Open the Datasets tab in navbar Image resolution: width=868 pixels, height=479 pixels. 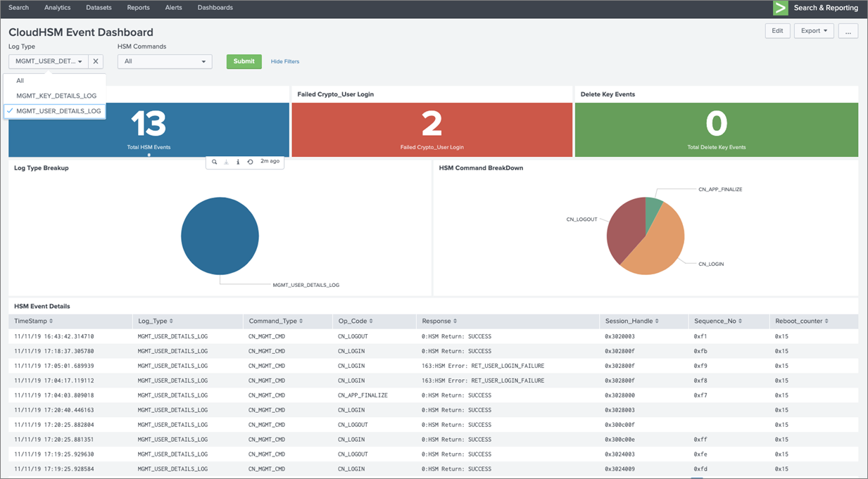pyautogui.click(x=99, y=8)
